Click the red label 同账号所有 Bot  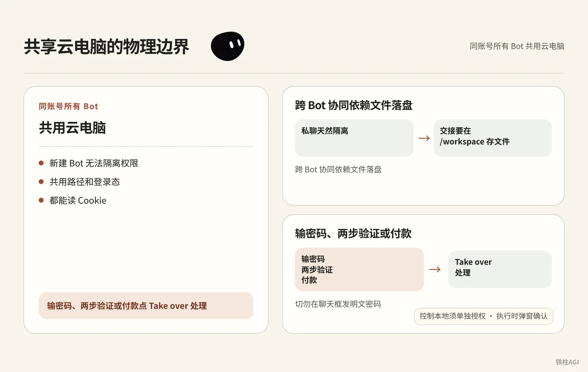click(68, 106)
